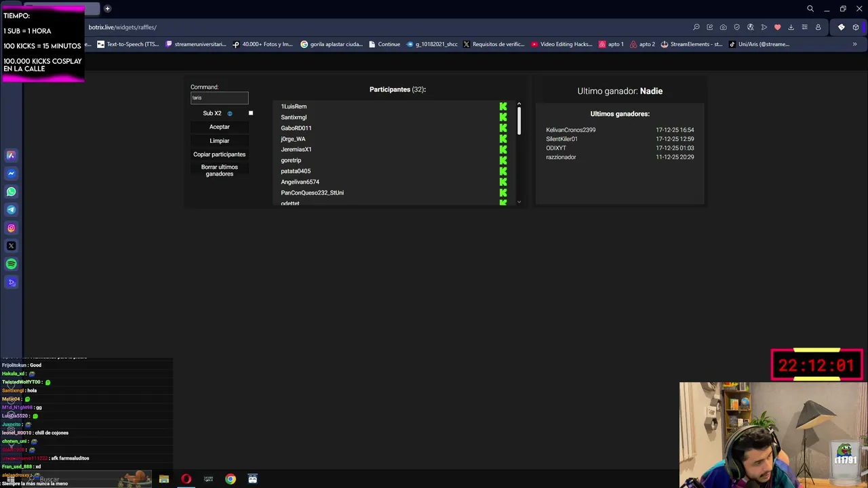Image resolution: width=868 pixels, height=488 pixels.
Task: Open the Uni/Aris TikTok bookmark
Action: tap(759, 44)
